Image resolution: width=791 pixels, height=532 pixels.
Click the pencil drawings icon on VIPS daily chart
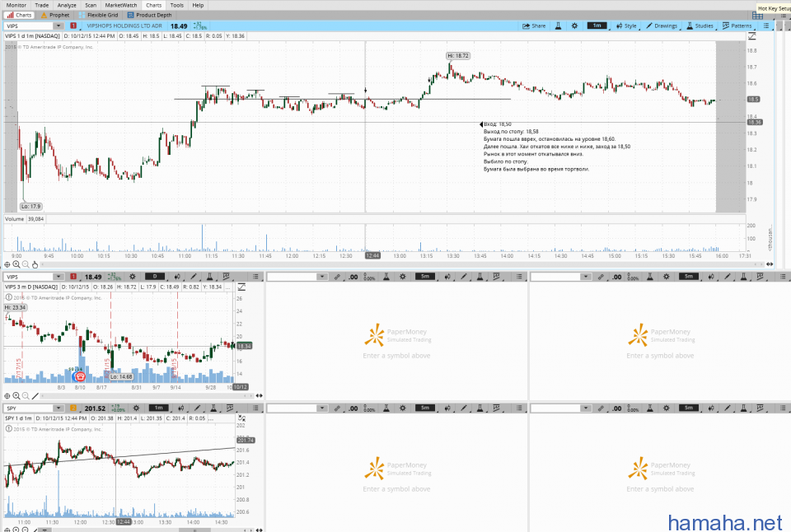[194, 277]
